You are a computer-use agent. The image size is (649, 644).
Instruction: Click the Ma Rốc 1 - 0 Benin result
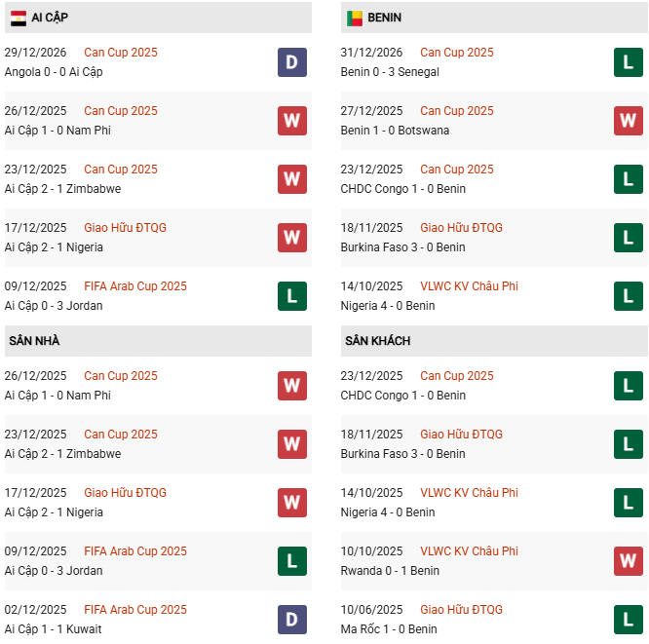[389, 629]
